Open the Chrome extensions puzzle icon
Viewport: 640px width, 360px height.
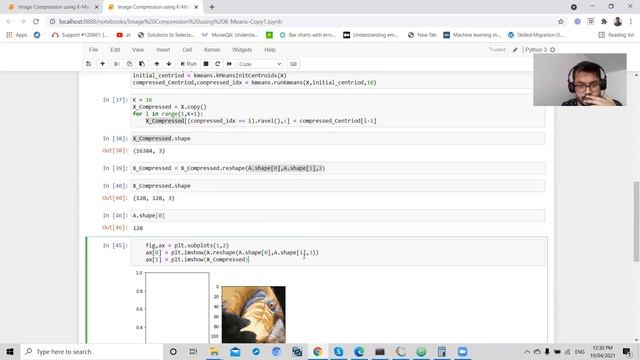click(x=604, y=22)
